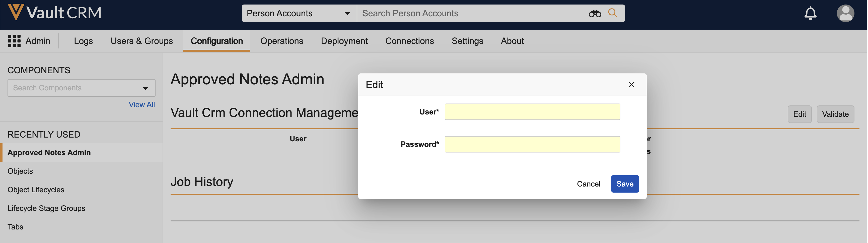Image resolution: width=868 pixels, height=243 pixels.
Task: Cancel the Edit dialog
Action: coord(588,184)
